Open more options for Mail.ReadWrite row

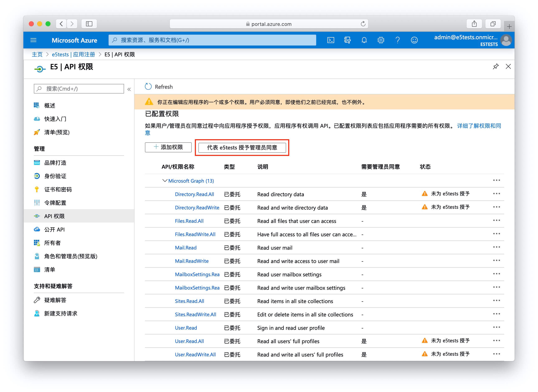click(x=496, y=260)
